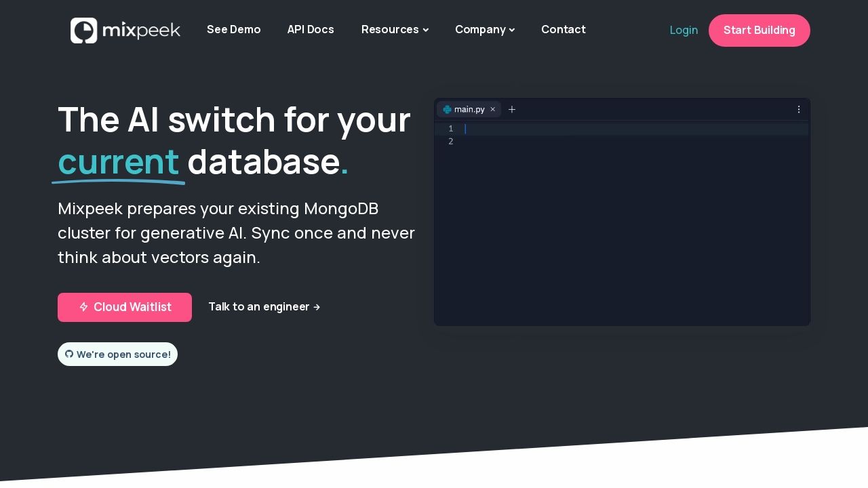This screenshot has height=488, width=868.
Task: Open the API Docs link
Action: [311, 29]
